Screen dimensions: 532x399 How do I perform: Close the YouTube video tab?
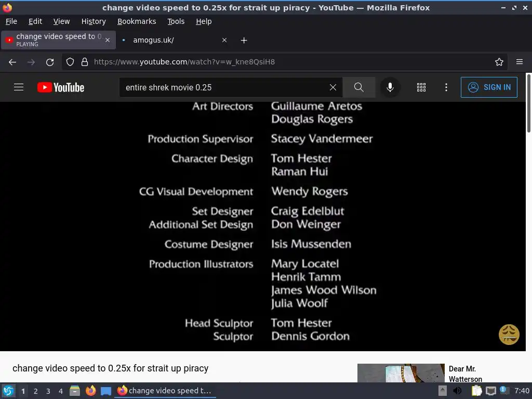[108, 40]
